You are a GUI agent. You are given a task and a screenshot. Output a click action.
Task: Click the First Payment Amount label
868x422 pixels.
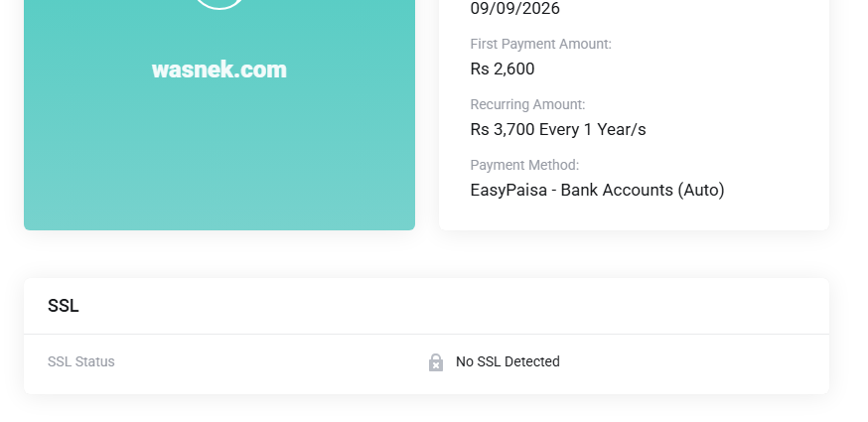pos(540,44)
